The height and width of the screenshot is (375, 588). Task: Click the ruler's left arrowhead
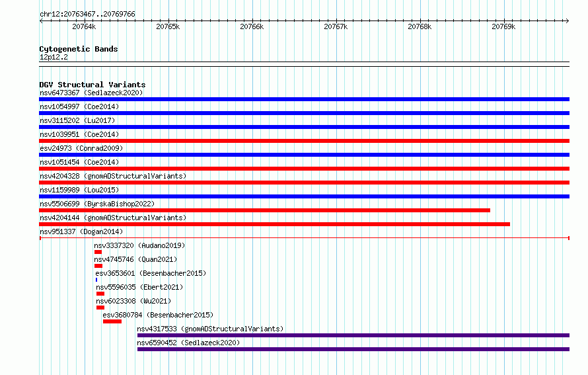pyautogui.click(x=41, y=21)
